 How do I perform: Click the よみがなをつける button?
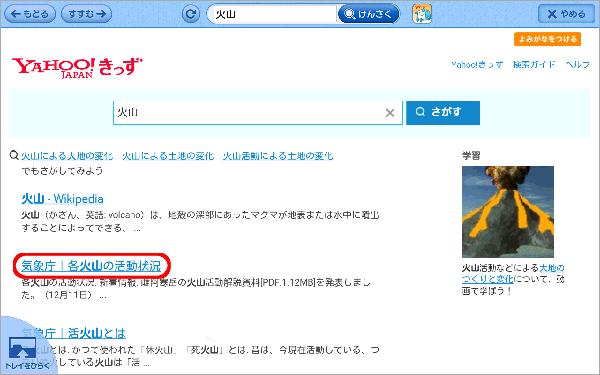pyautogui.click(x=547, y=39)
